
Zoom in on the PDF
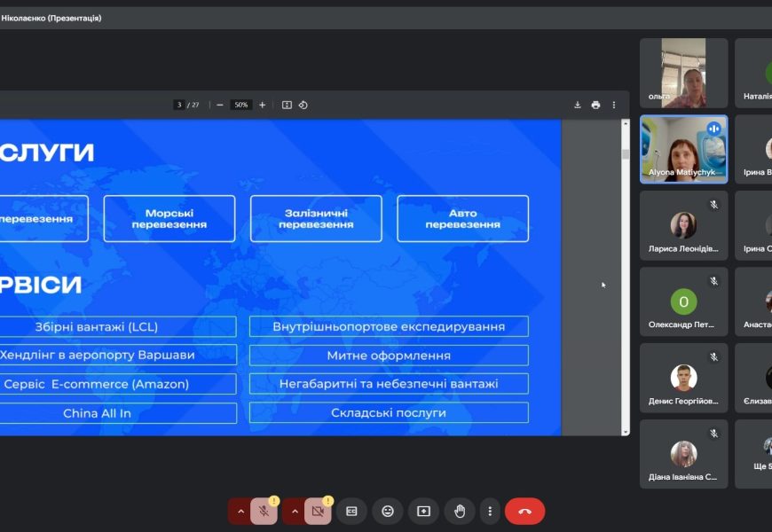click(262, 105)
